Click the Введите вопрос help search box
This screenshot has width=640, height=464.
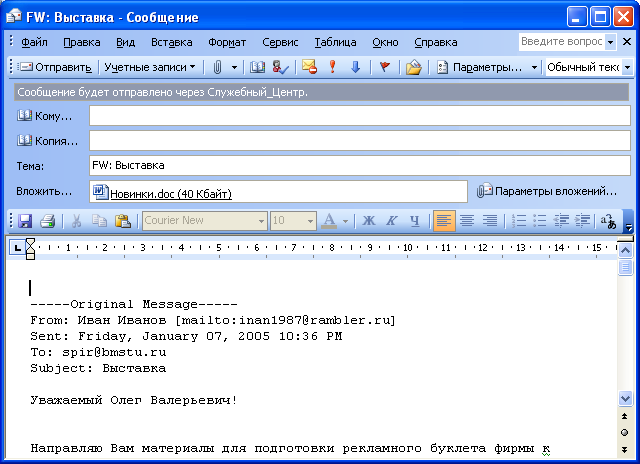pyautogui.click(x=562, y=42)
